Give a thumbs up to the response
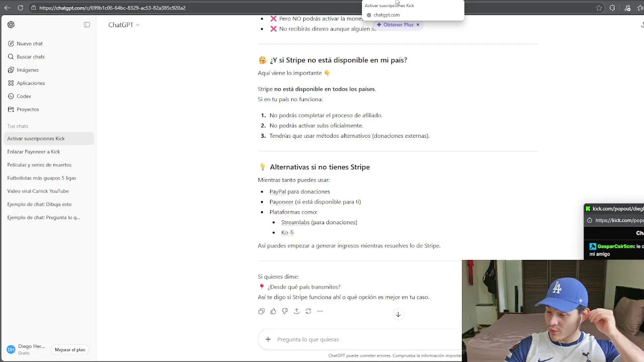Screen dimensions: 644x362 point(273,311)
